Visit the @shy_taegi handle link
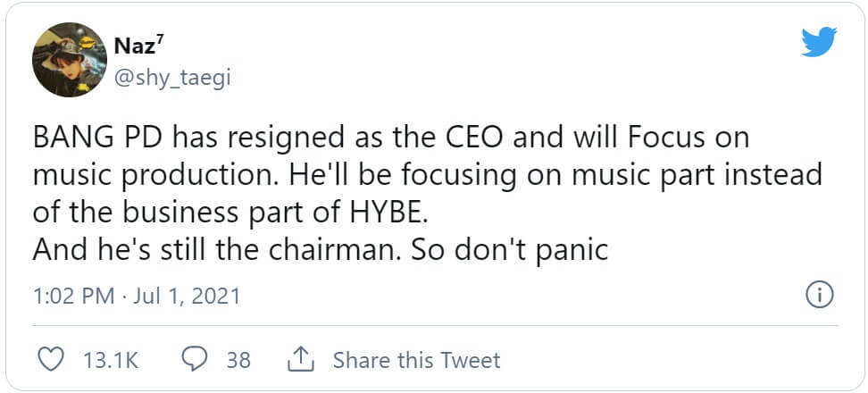The image size is (868, 393). (x=173, y=79)
